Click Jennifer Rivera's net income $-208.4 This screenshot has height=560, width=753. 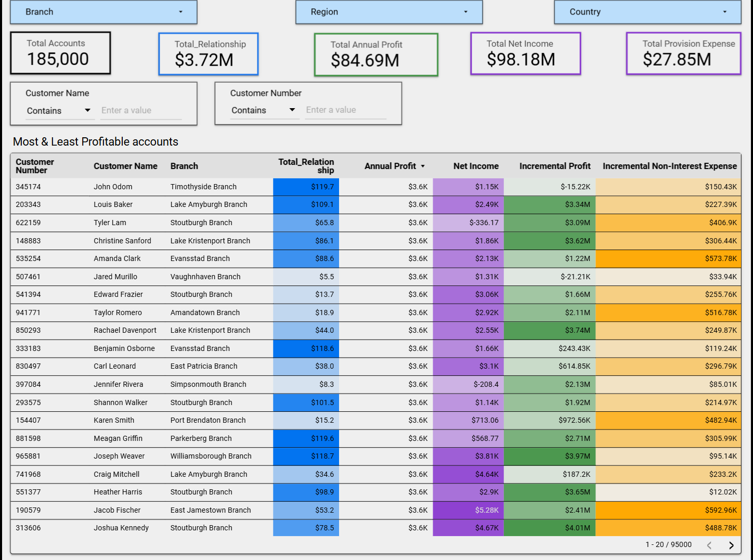pos(485,384)
